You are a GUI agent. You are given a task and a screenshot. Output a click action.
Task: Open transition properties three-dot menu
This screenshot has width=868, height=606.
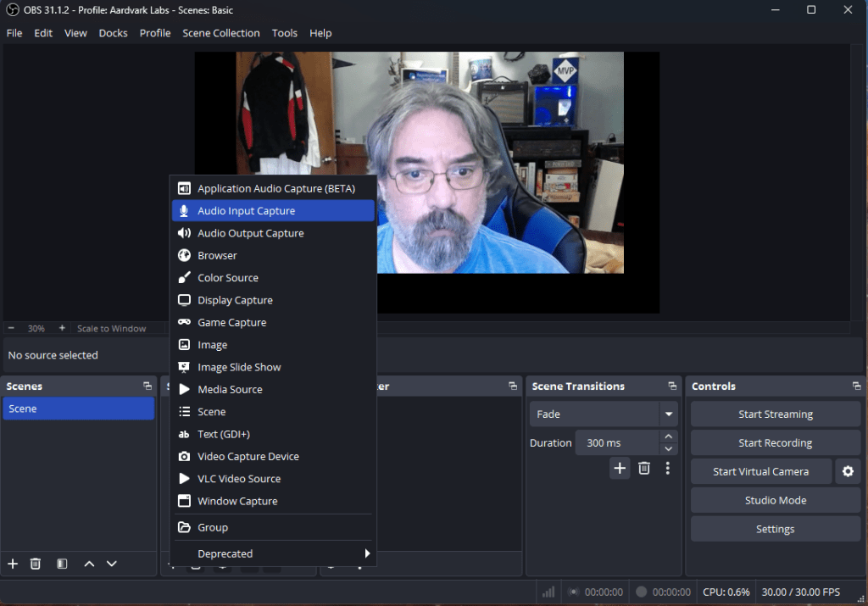[668, 468]
